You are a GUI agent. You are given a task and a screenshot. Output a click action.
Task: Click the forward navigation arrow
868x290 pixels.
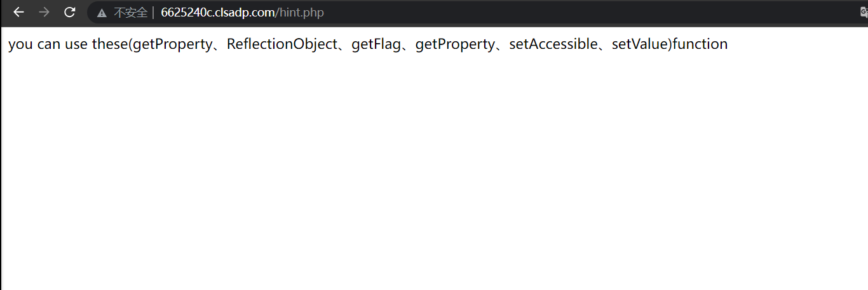coord(44,12)
